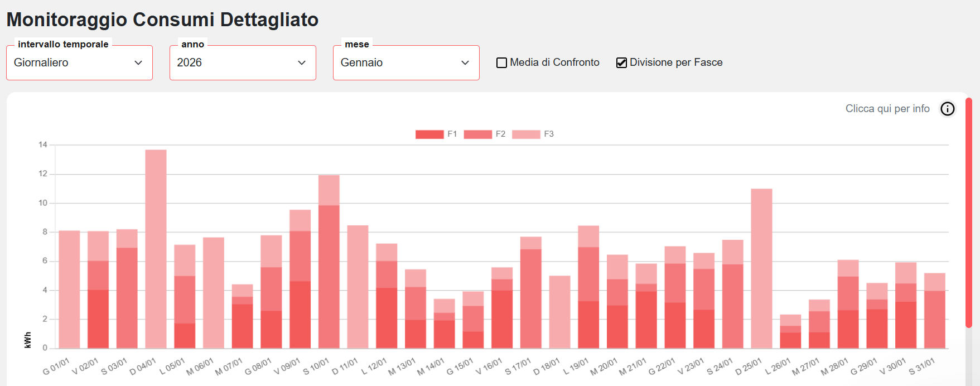The width and height of the screenshot is (980, 386).
Task: Click the info circle icon
Action: (x=947, y=109)
